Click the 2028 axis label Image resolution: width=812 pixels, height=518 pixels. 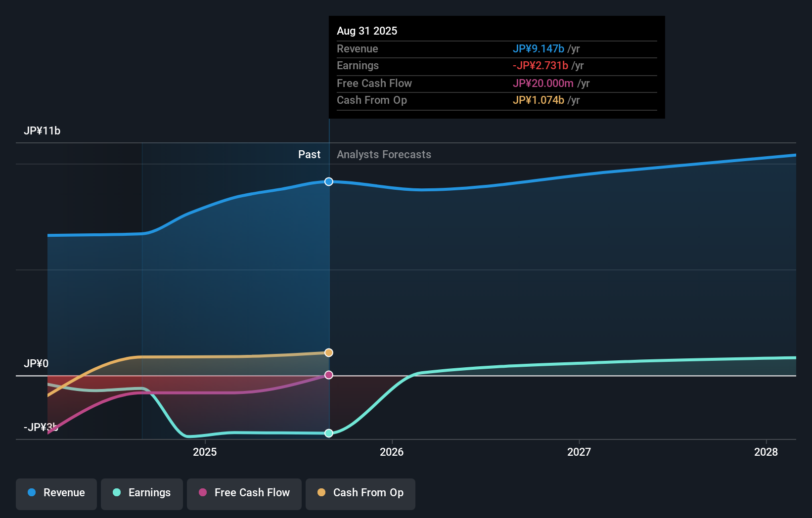[766, 452]
